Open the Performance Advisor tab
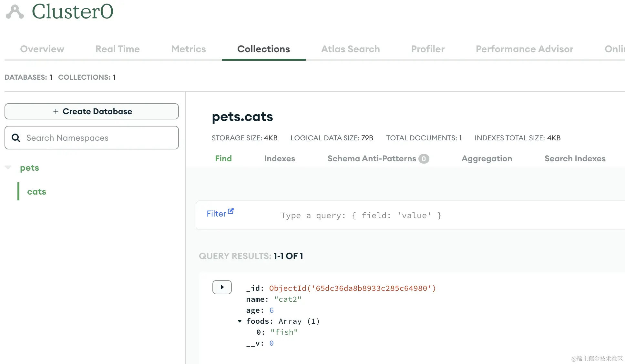The image size is (625, 364). (524, 49)
